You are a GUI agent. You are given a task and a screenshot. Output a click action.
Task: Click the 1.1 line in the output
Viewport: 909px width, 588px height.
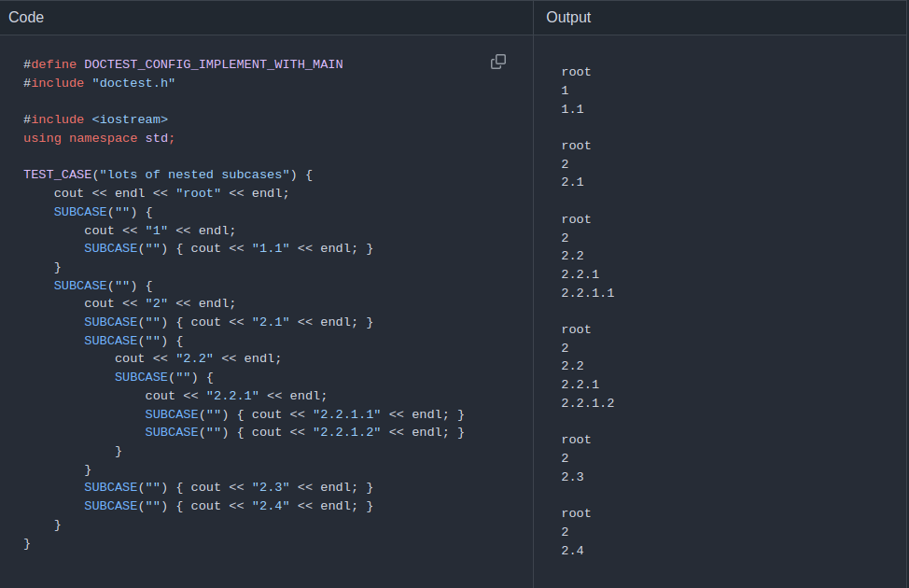click(x=572, y=109)
